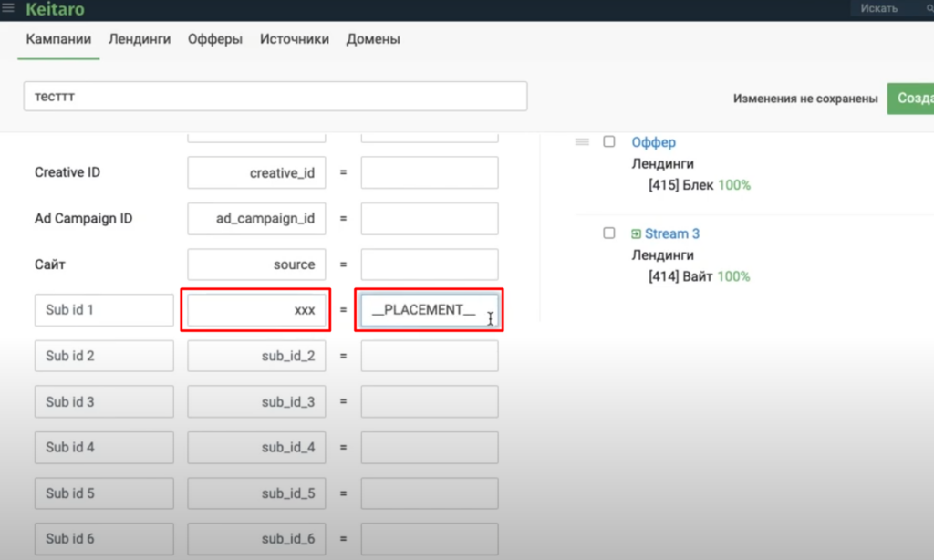The width and height of the screenshot is (934, 560).
Task: Click the empty value field for creative_id
Action: click(429, 172)
